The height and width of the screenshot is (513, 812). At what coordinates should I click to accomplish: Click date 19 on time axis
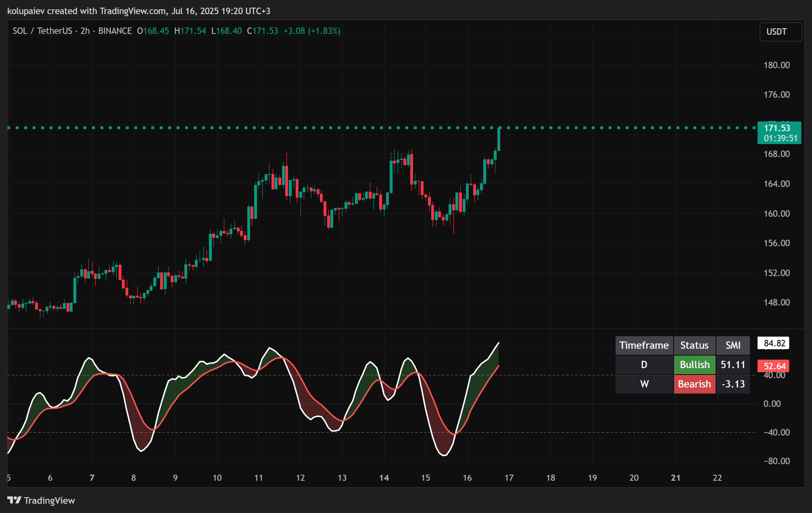[x=593, y=478]
